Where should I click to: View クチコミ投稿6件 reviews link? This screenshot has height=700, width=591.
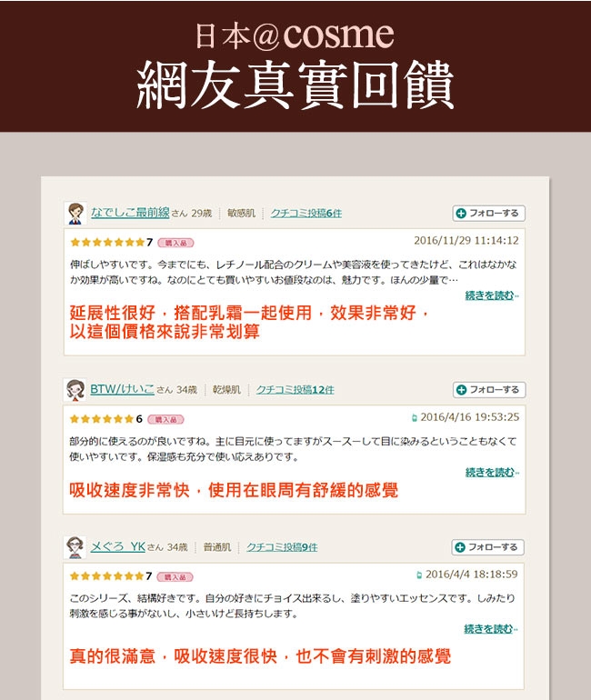[x=306, y=214]
